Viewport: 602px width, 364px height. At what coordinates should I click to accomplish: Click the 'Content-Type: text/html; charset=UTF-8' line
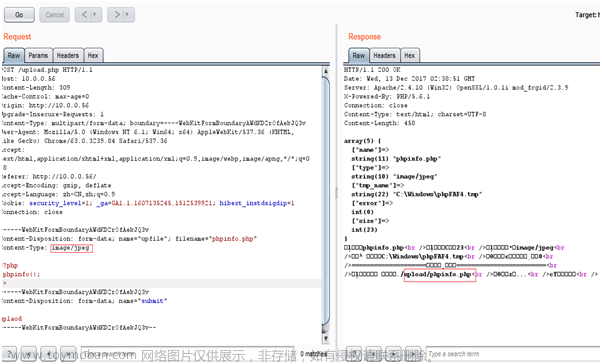[415, 114]
